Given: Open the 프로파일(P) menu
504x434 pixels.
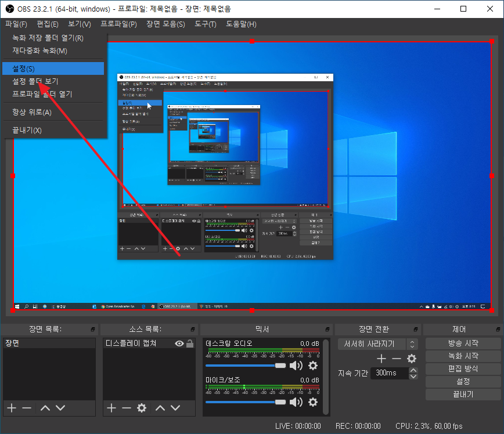Looking at the screenshot, I should tap(118, 24).
